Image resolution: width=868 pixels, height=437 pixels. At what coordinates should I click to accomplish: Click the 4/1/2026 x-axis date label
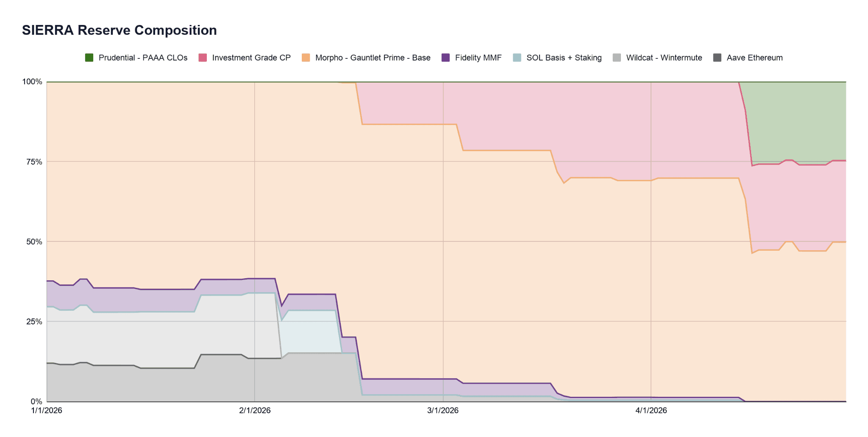point(651,410)
